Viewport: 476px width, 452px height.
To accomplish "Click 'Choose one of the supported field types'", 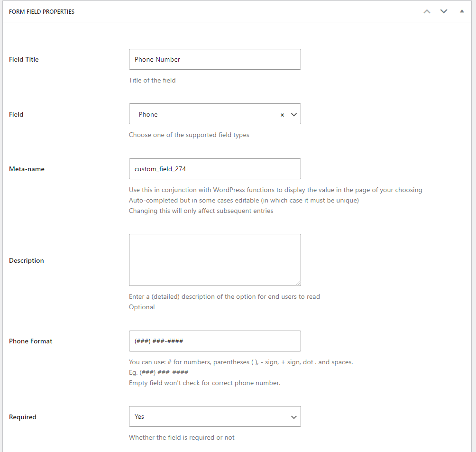I will [x=189, y=135].
